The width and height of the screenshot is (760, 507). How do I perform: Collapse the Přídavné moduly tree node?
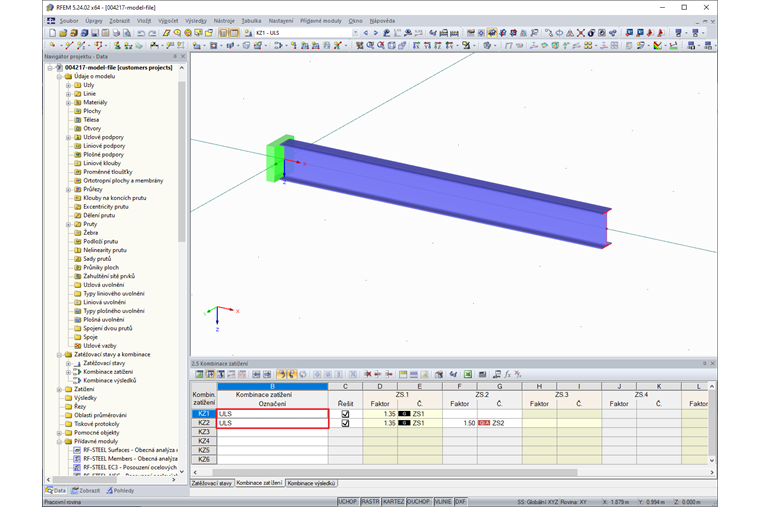(x=60, y=442)
